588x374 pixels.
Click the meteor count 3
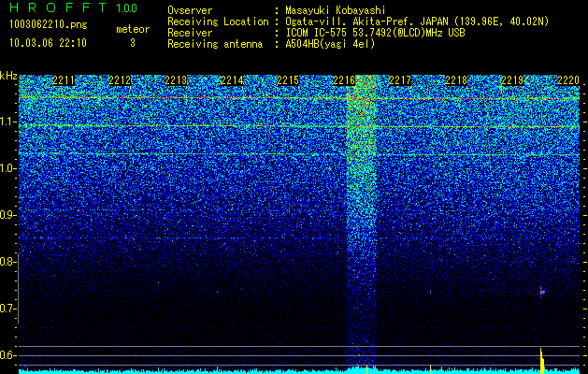(133, 43)
